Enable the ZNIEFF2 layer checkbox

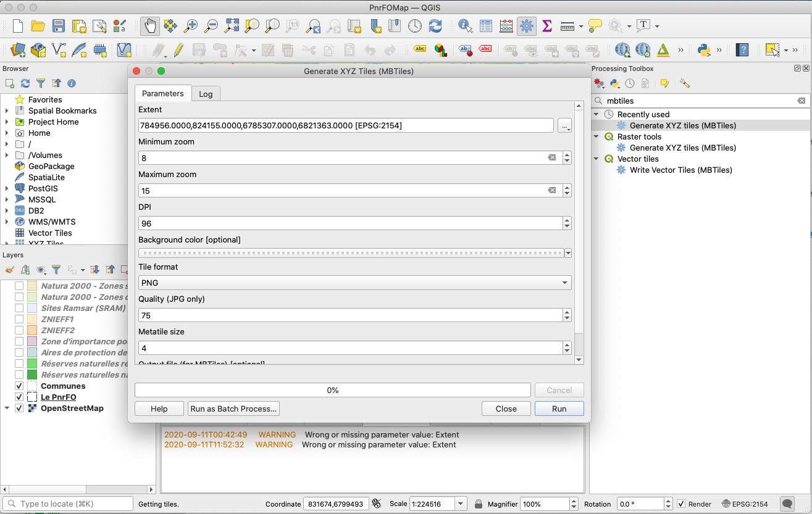tap(19, 330)
